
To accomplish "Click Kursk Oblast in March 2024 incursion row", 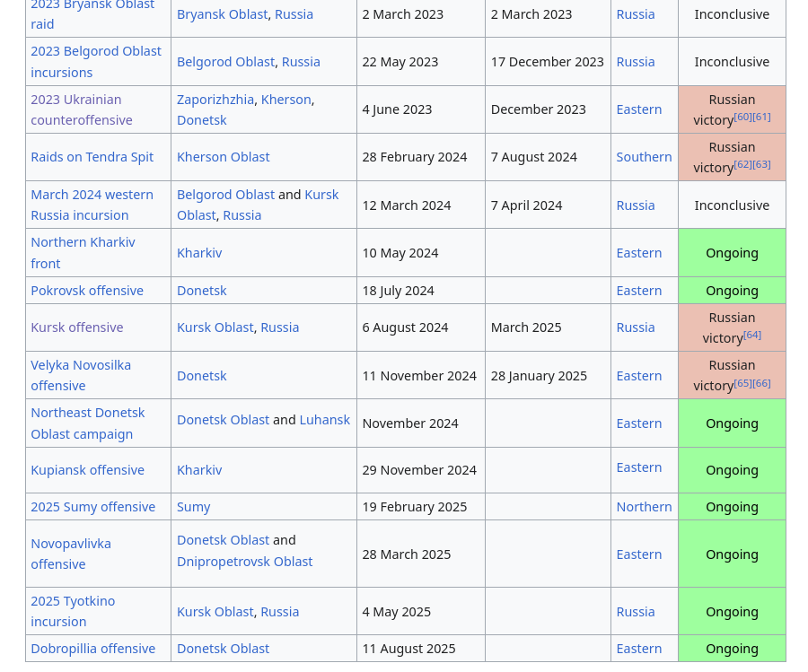I will [258, 205].
